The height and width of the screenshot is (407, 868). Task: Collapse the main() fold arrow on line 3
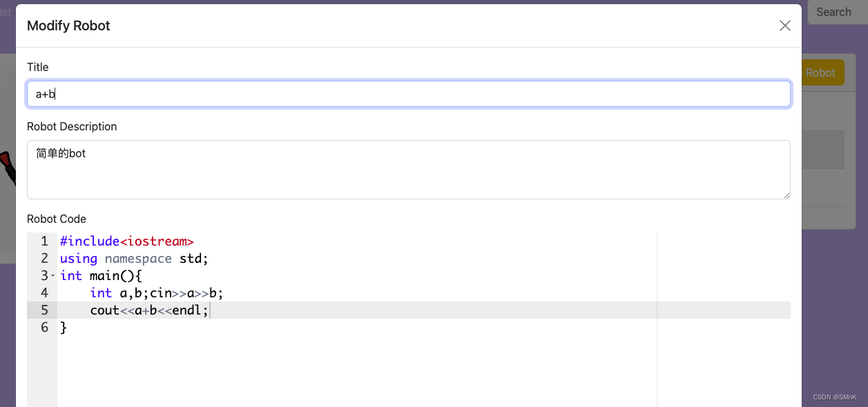coord(52,276)
